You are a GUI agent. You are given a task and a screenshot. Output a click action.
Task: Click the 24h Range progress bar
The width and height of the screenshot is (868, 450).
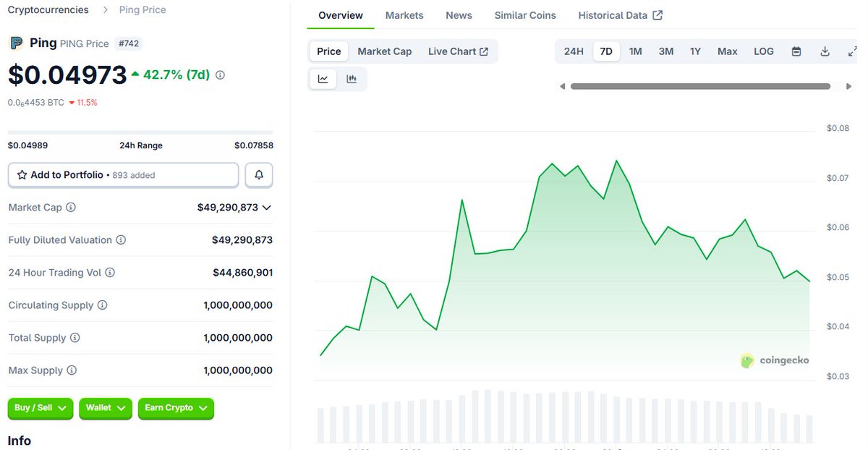pyautogui.click(x=140, y=132)
